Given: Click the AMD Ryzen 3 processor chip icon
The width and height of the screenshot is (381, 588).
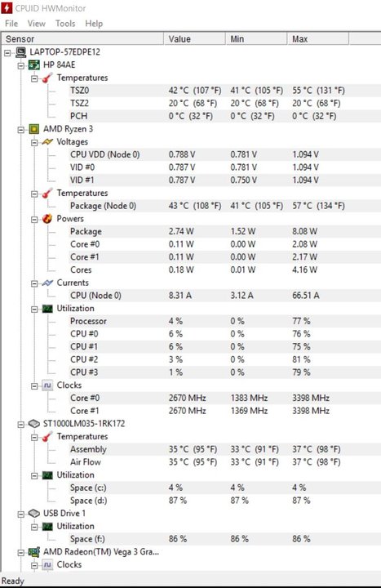Looking at the screenshot, I should pyautogui.click(x=34, y=129).
